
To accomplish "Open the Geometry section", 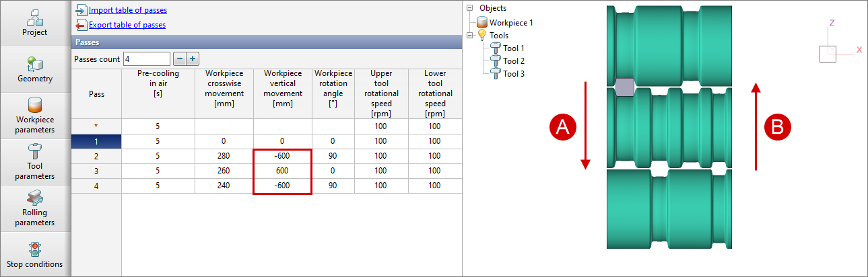I will click(34, 70).
